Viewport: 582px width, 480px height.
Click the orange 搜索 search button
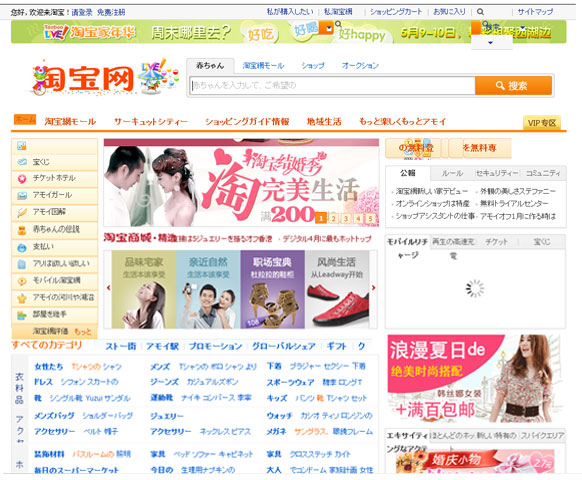coord(513,86)
